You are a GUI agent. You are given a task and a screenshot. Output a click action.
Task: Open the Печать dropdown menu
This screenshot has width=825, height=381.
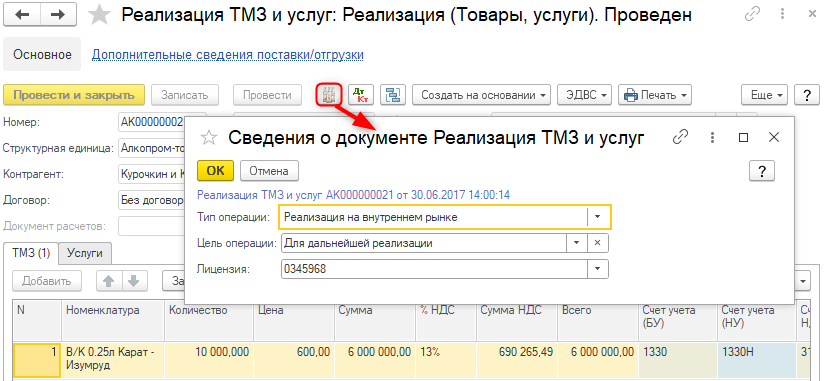pyautogui.click(x=655, y=95)
